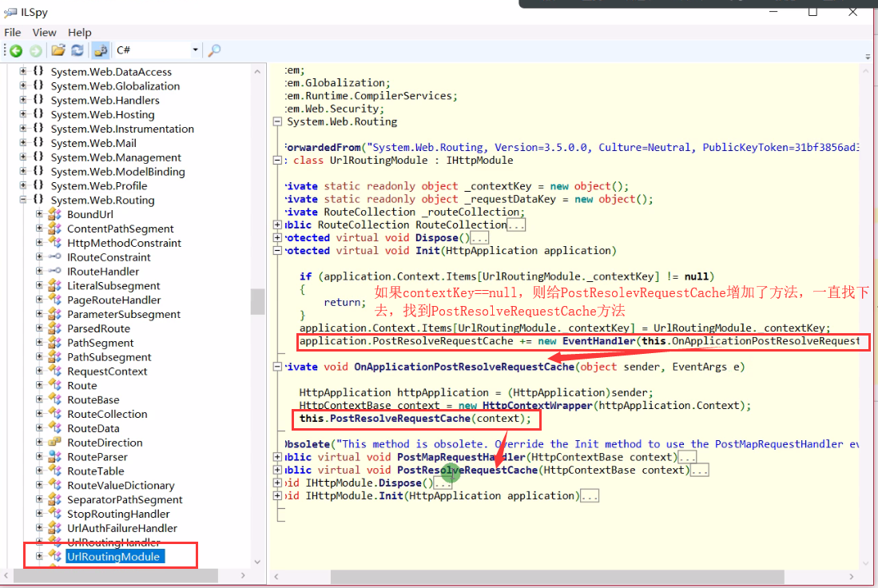This screenshot has width=878, height=588.
Task: Click the EventHandler type link in code
Action: 598,341
